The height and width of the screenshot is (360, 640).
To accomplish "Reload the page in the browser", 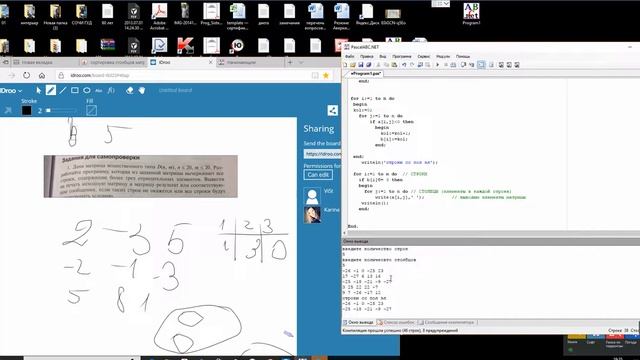I will (27, 76).
